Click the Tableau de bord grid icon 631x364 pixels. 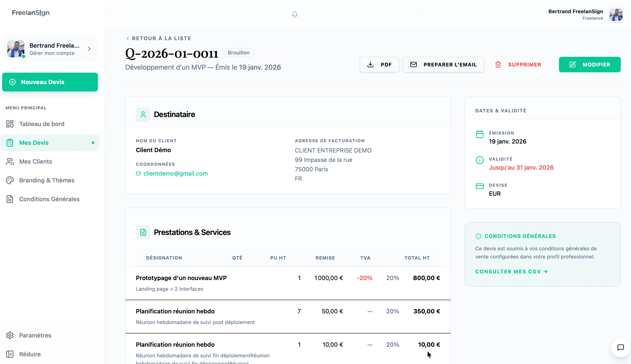click(10, 124)
